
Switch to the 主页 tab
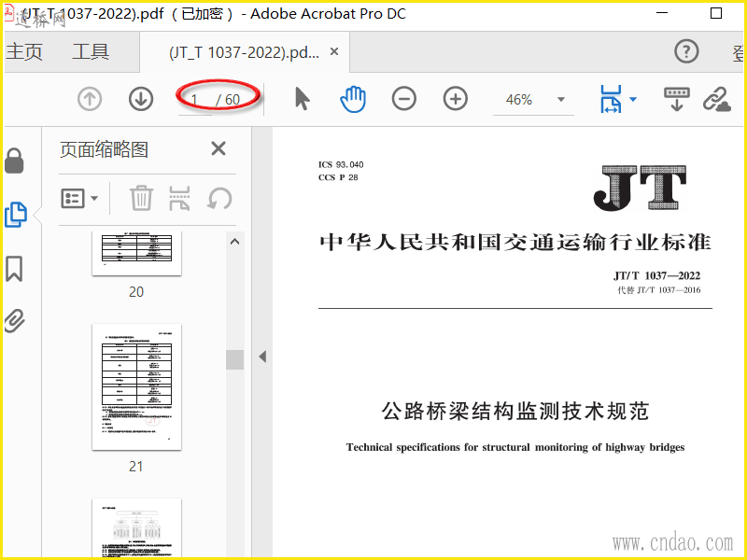[x=24, y=51]
